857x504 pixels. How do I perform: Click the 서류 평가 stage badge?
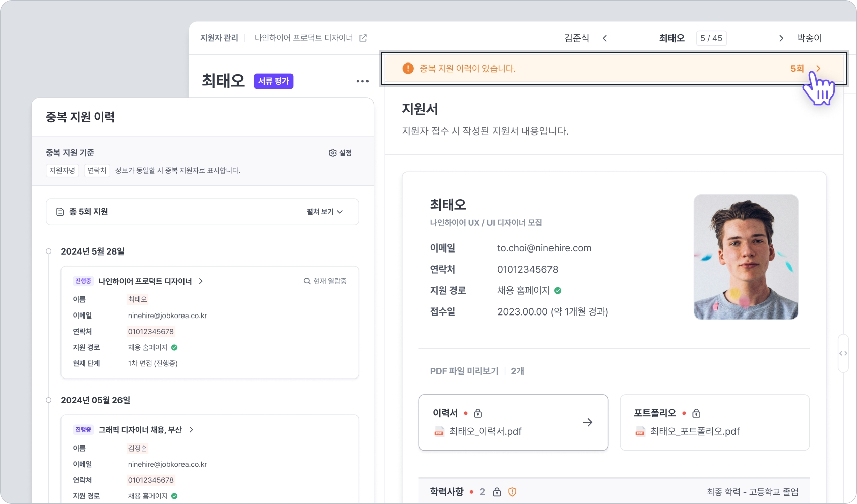pyautogui.click(x=274, y=81)
